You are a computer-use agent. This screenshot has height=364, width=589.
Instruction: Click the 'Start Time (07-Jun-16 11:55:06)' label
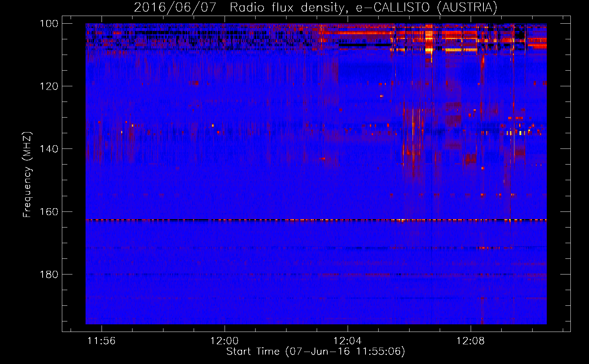316,352
